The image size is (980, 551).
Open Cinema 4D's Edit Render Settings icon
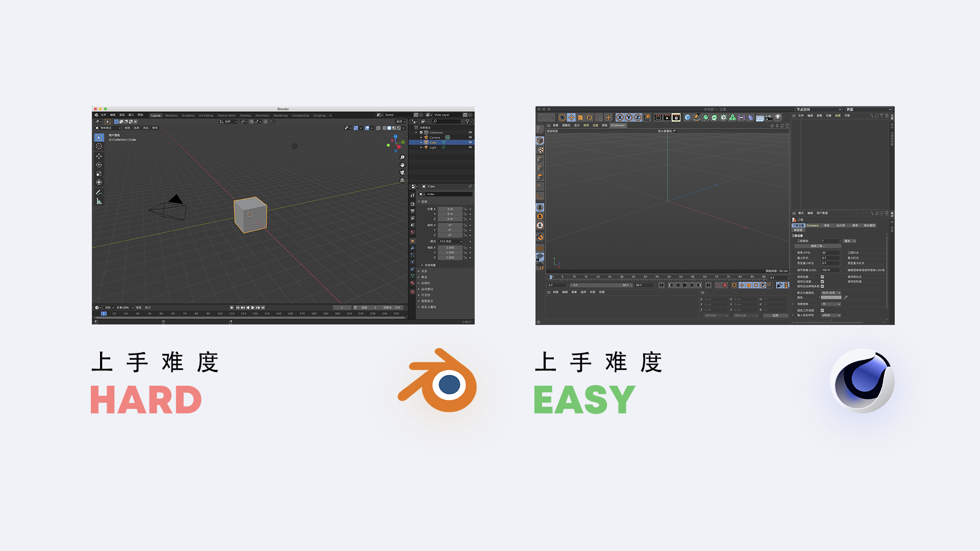point(676,117)
